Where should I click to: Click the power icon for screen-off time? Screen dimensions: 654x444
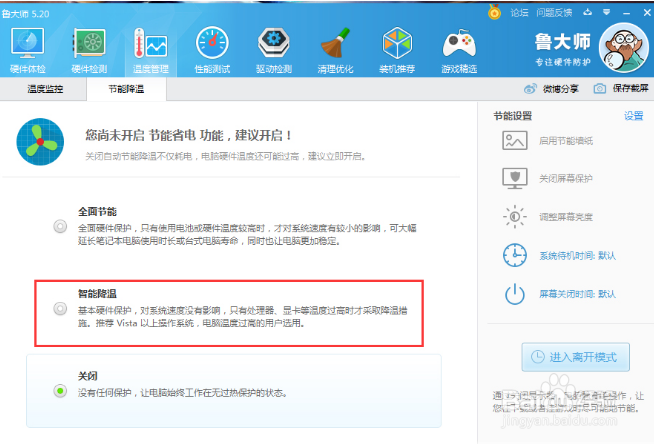coord(515,294)
